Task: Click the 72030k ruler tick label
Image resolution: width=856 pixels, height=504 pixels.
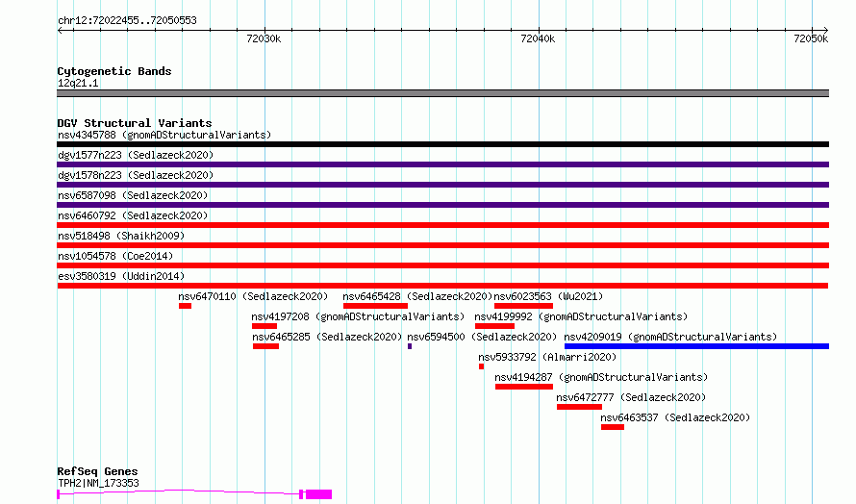Action: pos(264,38)
